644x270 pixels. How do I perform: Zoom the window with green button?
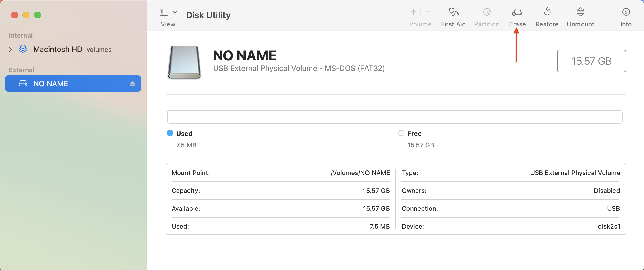(x=37, y=15)
